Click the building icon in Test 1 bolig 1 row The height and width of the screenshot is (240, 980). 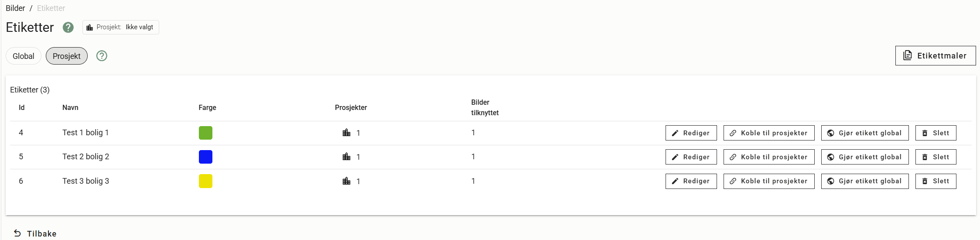click(x=347, y=133)
